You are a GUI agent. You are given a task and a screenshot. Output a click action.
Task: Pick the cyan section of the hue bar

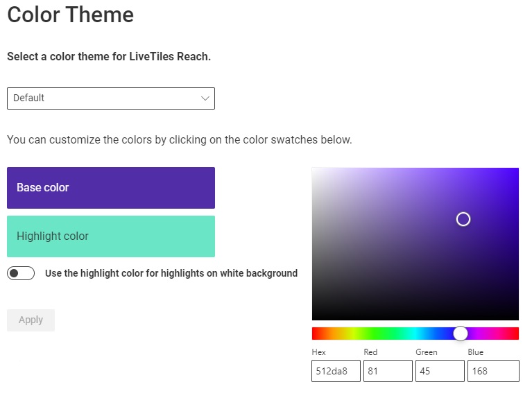tap(415, 334)
